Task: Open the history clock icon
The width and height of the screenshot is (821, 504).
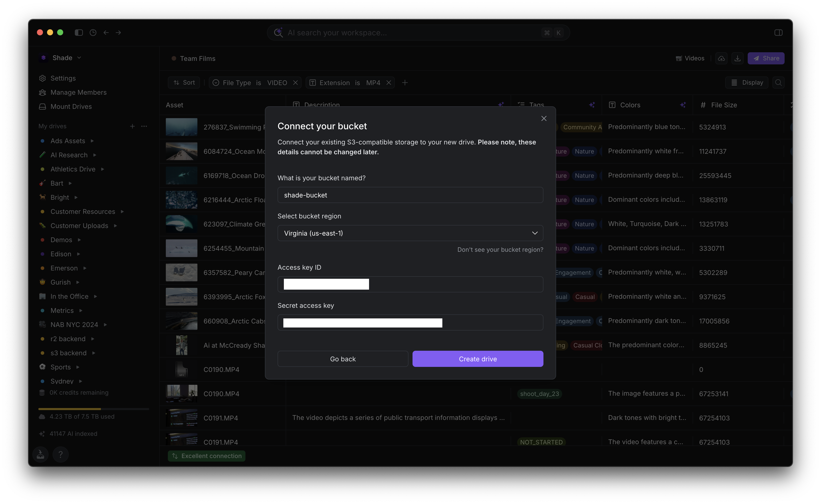Action: coord(93,33)
